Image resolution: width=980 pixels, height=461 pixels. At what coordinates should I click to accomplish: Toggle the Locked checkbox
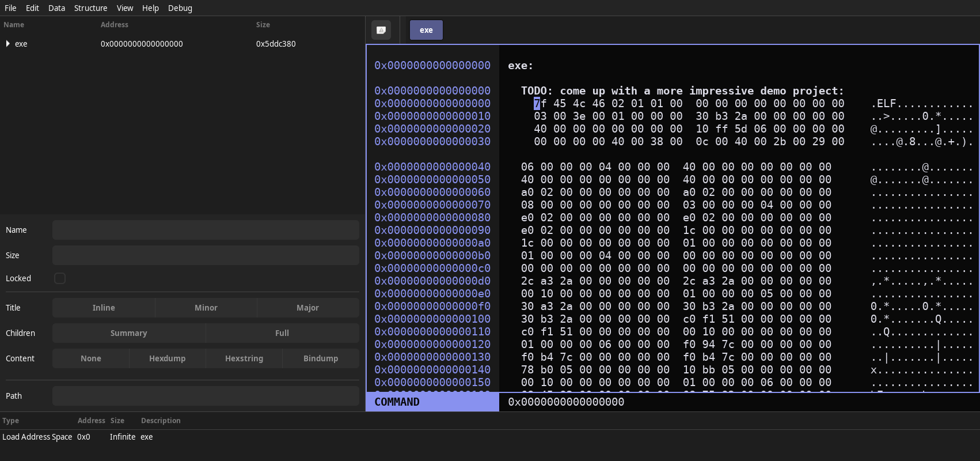pos(60,278)
